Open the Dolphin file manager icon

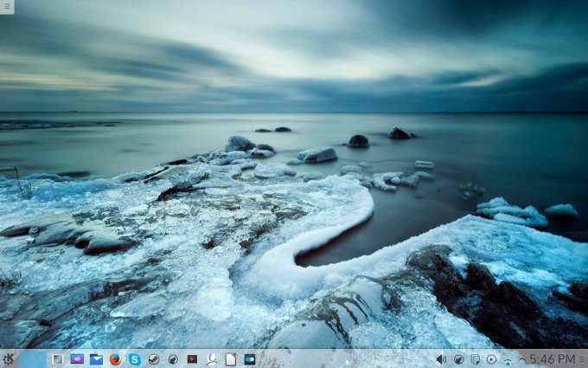(96, 358)
